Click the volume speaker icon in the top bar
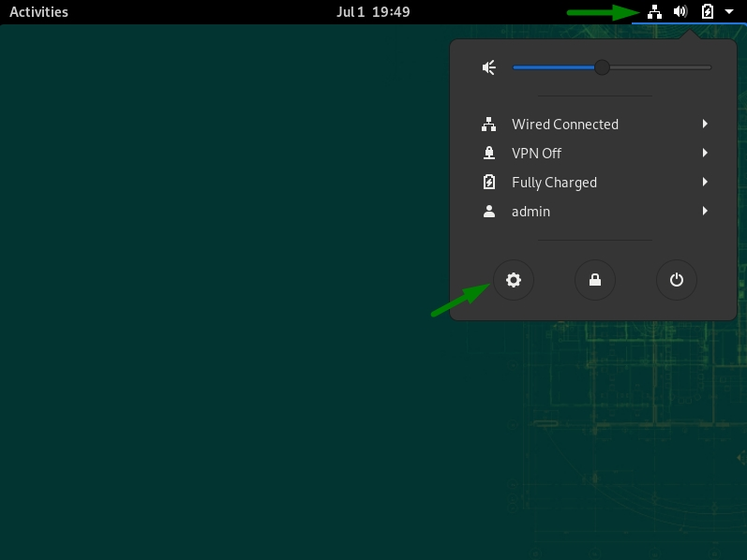This screenshot has width=747, height=560. (x=680, y=11)
